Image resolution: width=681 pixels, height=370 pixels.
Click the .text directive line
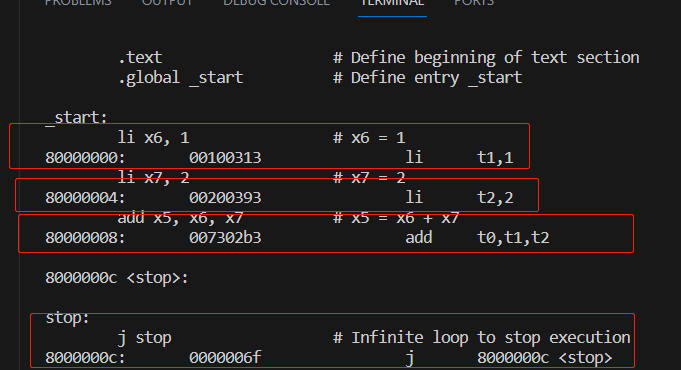point(140,58)
